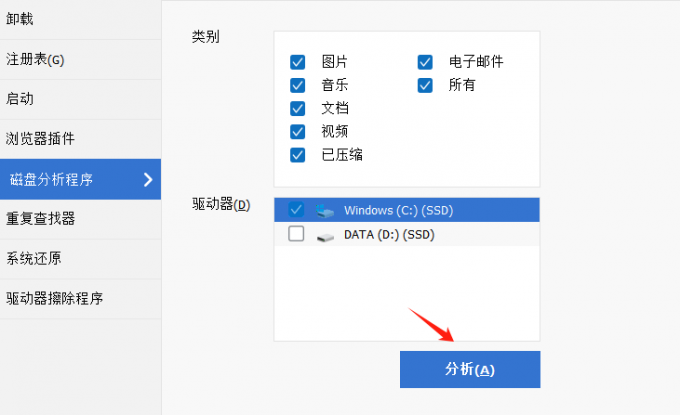680x415 pixels.
Task: Open the 启动 sidebar section
Action: coord(81,99)
